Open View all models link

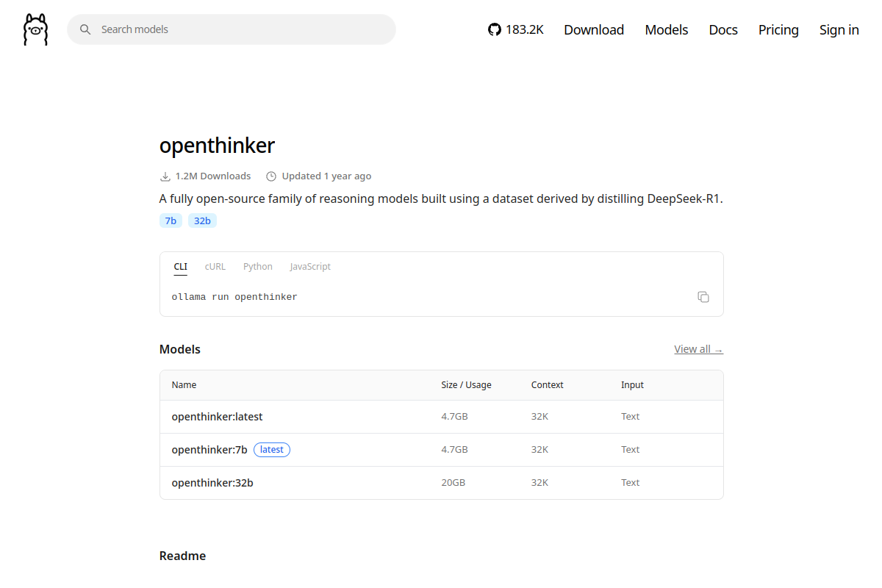point(698,349)
